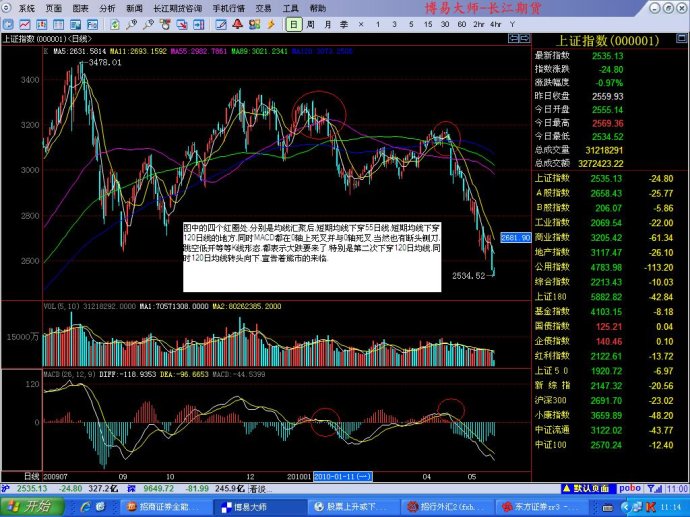Click the green refresh document toolbar icon
Screen dimensions: 690x517
114,24
